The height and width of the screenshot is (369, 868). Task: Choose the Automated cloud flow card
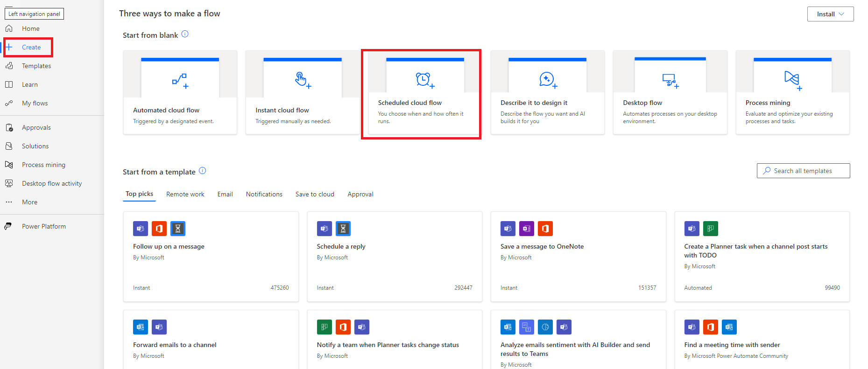pos(180,92)
